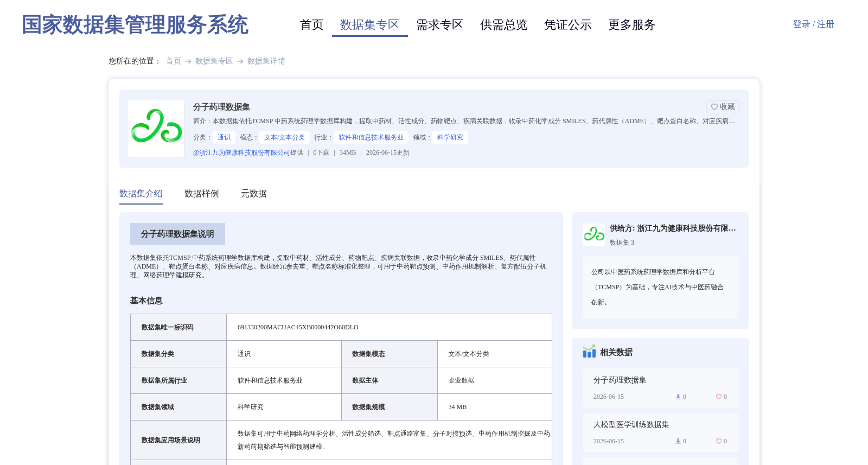868x465 pixels.
Task: Click the 首页 breadcrumb link
Action: [174, 61]
